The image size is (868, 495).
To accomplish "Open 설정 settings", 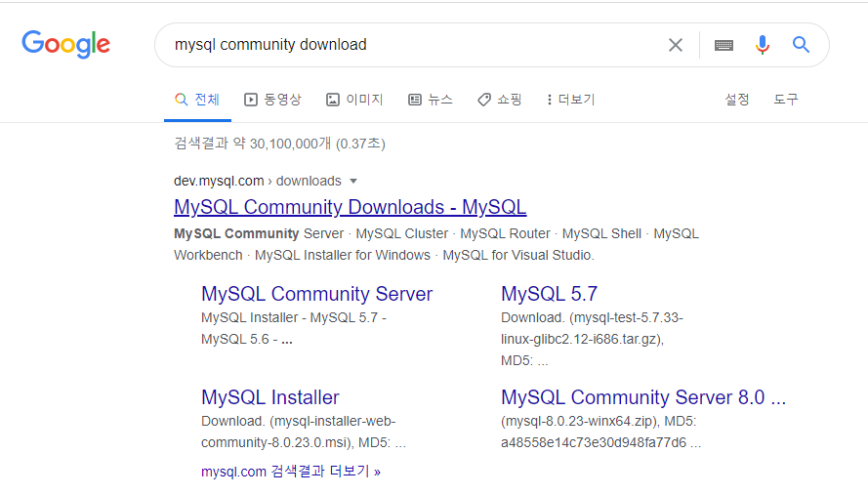I will 737,100.
